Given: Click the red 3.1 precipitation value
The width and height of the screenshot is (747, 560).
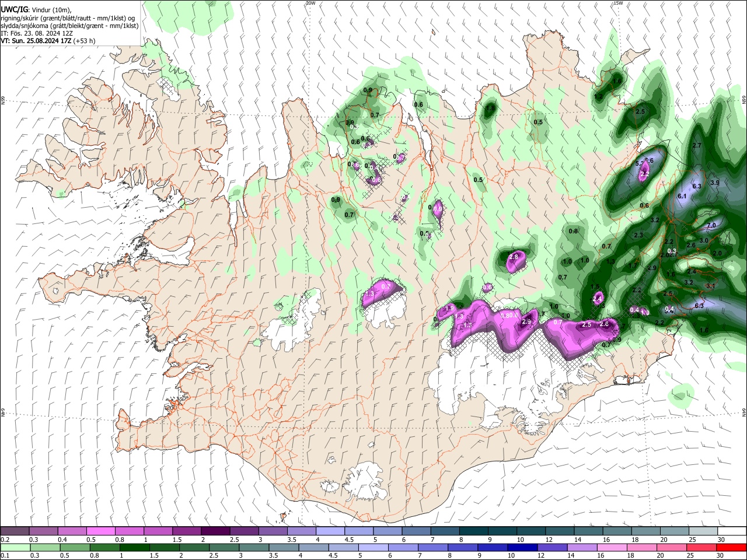Looking at the screenshot, I should click(x=710, y=286).
